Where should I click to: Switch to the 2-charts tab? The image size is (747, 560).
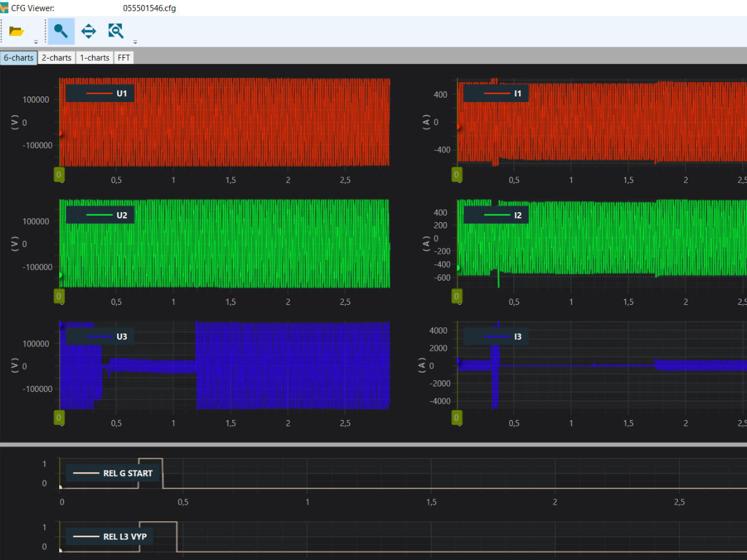point(56,57)
